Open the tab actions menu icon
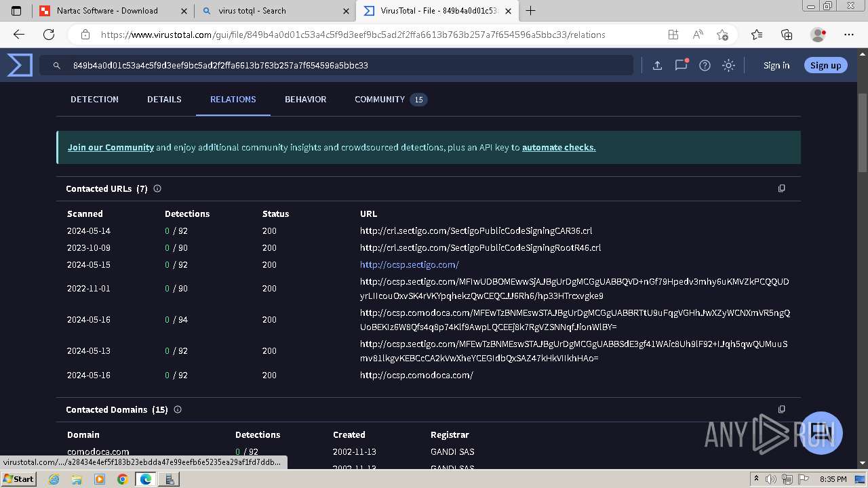 pos(16,11)
